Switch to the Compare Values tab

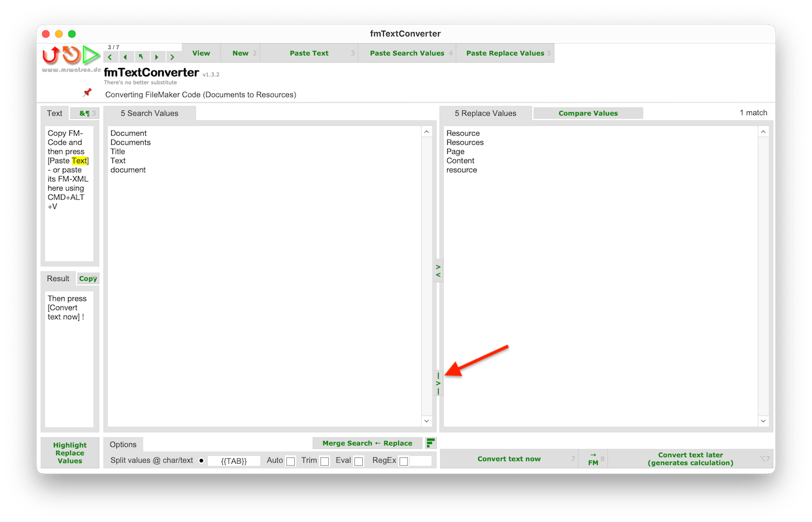pyautogui.click(x=588, y=114)
